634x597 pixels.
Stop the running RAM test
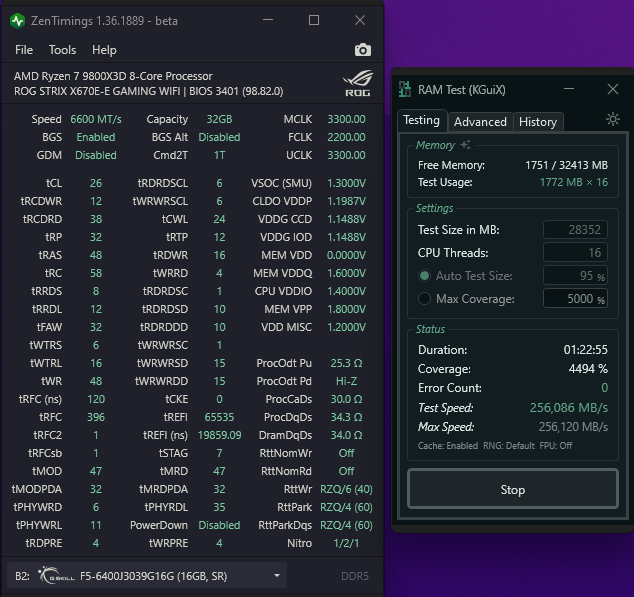513,489
